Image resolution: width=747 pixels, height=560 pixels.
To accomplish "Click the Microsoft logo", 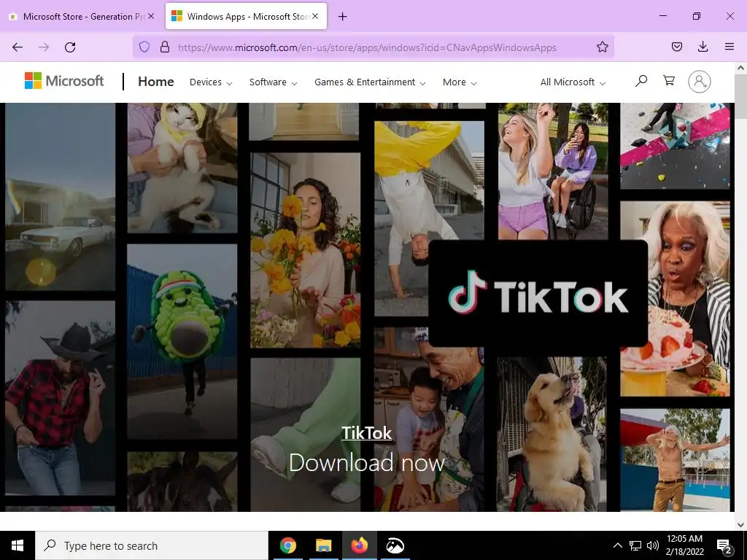I will point(64,81).
